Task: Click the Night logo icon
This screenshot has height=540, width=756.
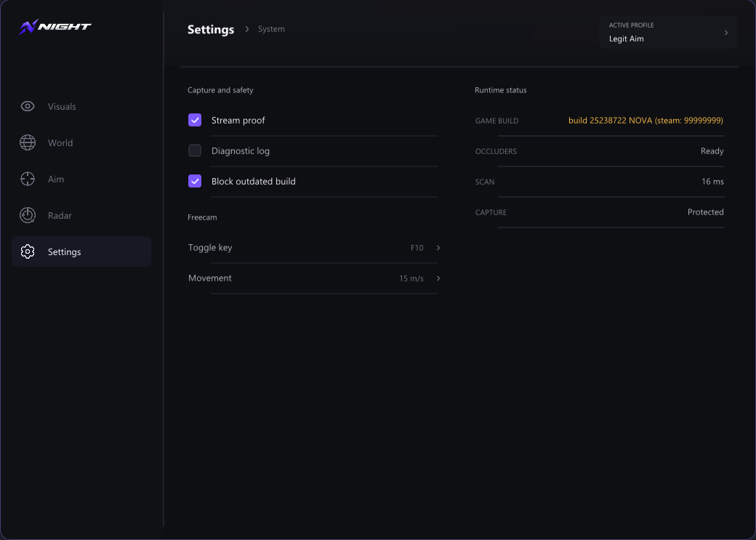Action: click(28, 26)
